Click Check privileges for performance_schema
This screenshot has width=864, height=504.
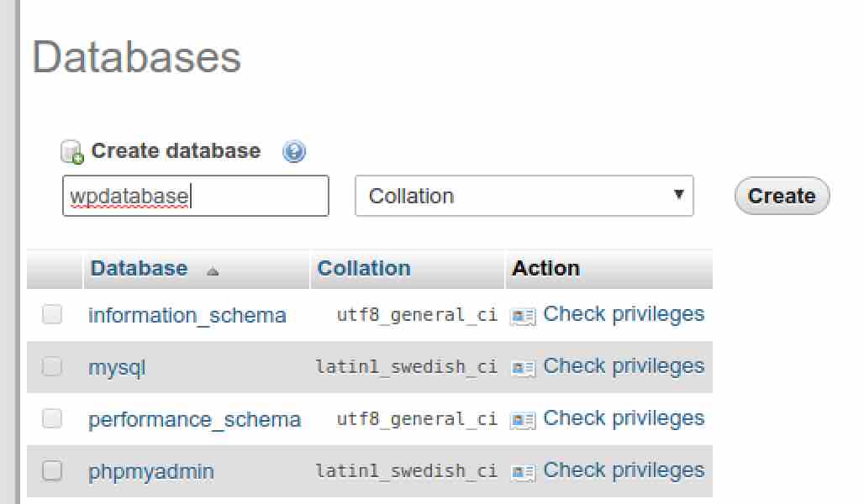click(623, 418)
